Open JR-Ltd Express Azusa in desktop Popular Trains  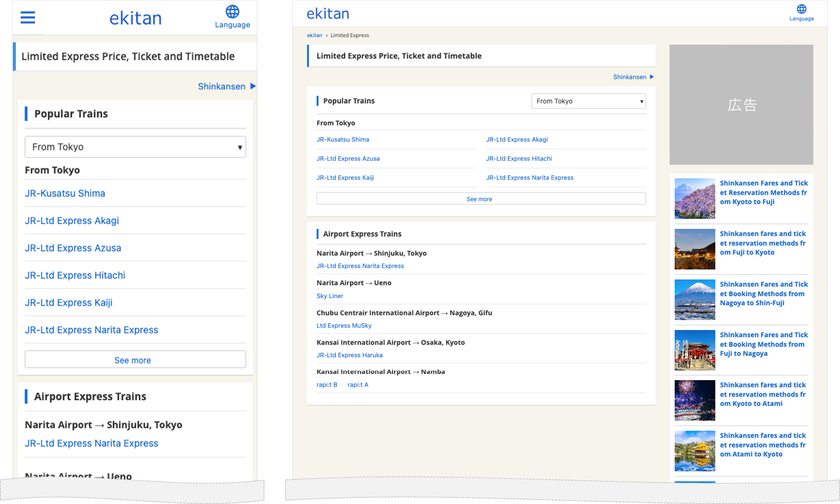(348, 158)
